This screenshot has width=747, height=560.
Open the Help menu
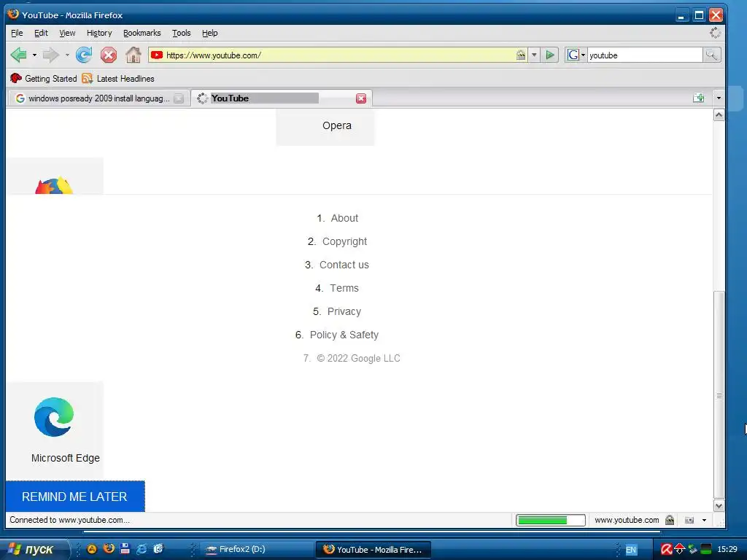pyautogui.click(x=209, y=33)
